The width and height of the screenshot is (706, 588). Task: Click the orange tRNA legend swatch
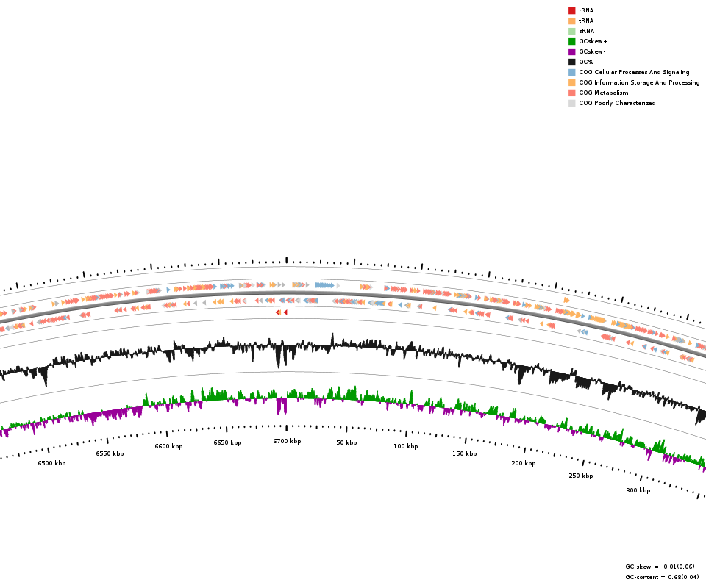pyautogui.click(x=571, y=21)
